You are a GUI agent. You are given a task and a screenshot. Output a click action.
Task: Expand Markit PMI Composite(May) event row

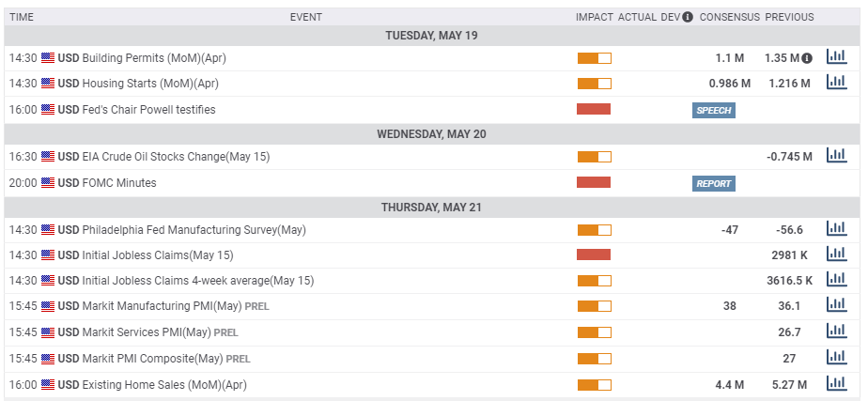[x=432, y=359]
